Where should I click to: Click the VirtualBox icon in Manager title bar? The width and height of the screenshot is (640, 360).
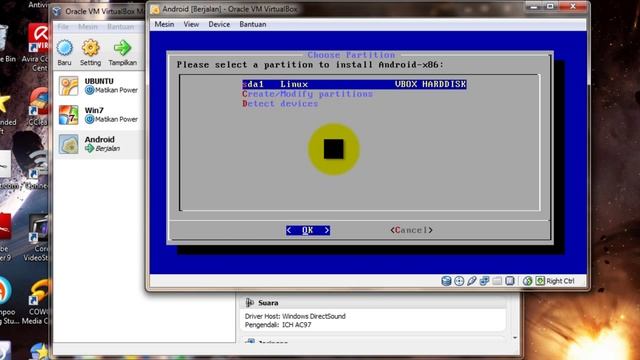point(58,11)
